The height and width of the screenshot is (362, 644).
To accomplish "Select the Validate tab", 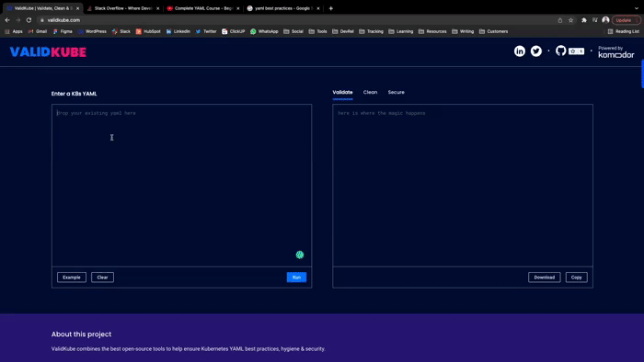I will [x=342, y=92].
